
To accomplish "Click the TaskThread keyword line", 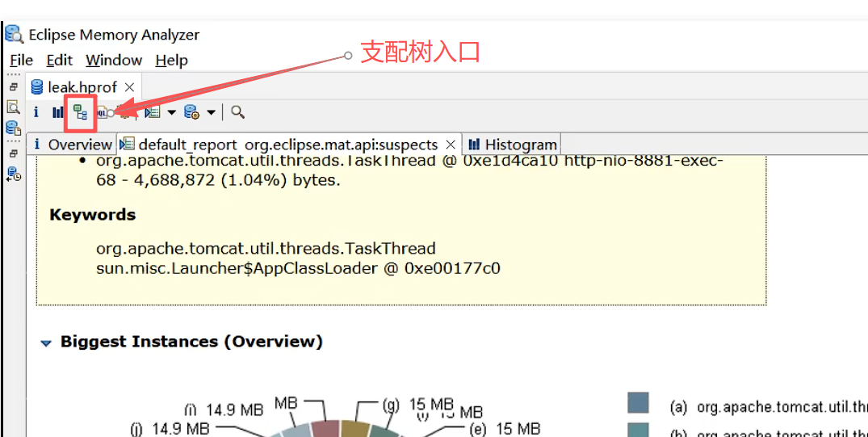I will click(266, 247).
